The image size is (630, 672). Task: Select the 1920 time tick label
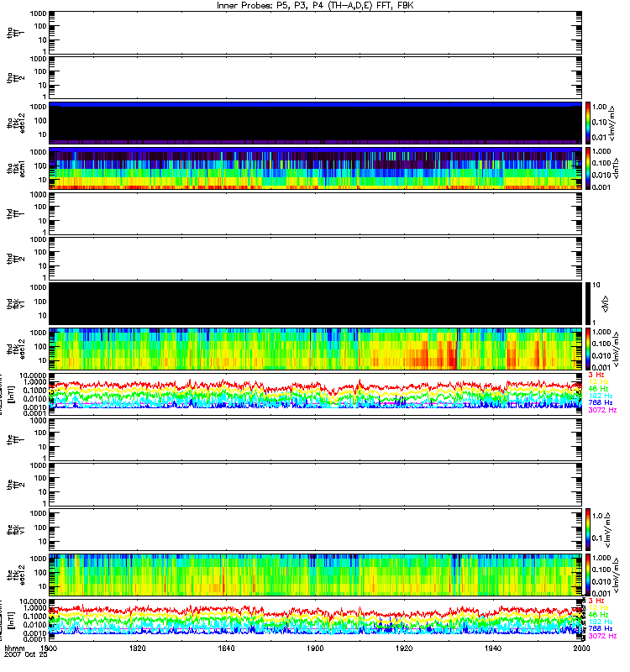[x=403, y=649]
